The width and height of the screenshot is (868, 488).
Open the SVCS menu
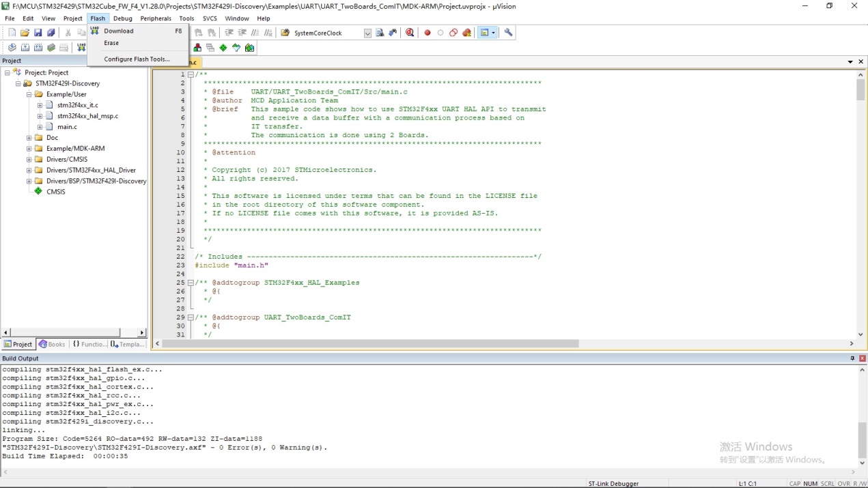tap(210, 18)
